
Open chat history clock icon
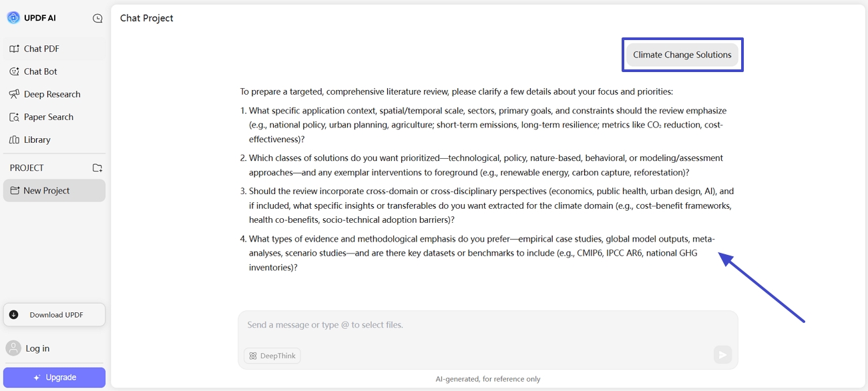point(97,19)
